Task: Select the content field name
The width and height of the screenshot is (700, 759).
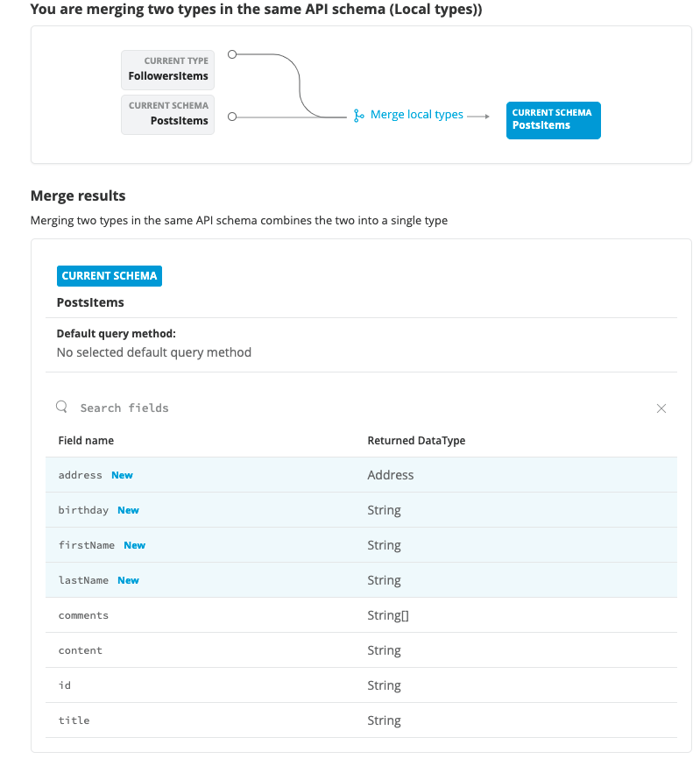Action: click(81, 650)
